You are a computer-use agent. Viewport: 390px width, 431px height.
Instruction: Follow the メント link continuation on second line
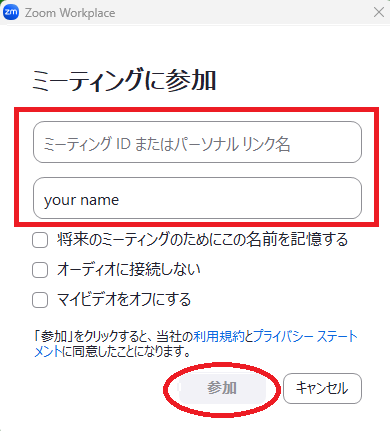[x=48, y=351]
